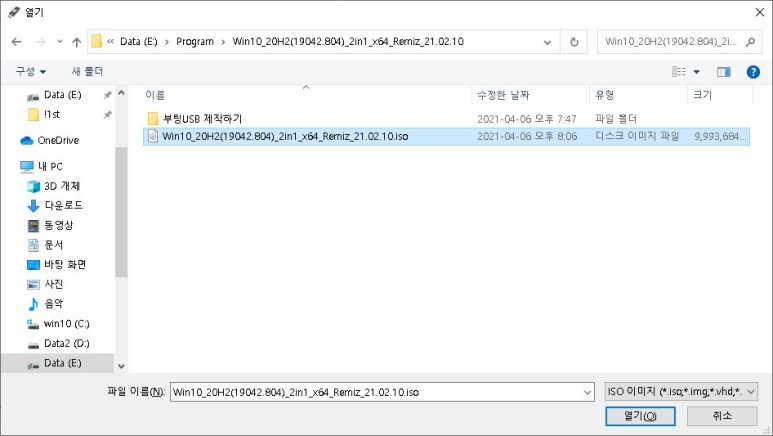This screenshot has width=773, height=436.
Task: Click the 열기(O) open button
Action: (x=640, y=416)
